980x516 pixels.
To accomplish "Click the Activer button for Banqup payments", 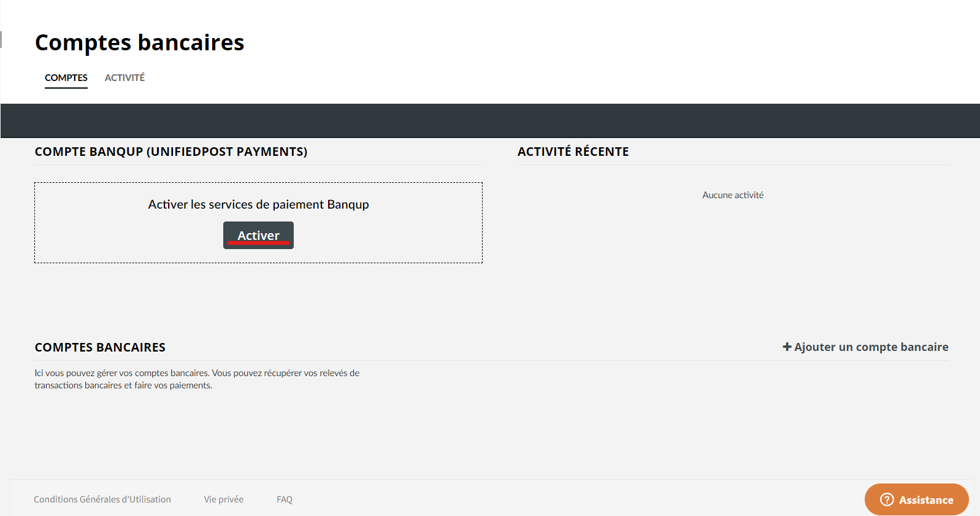I will [258, 236].
